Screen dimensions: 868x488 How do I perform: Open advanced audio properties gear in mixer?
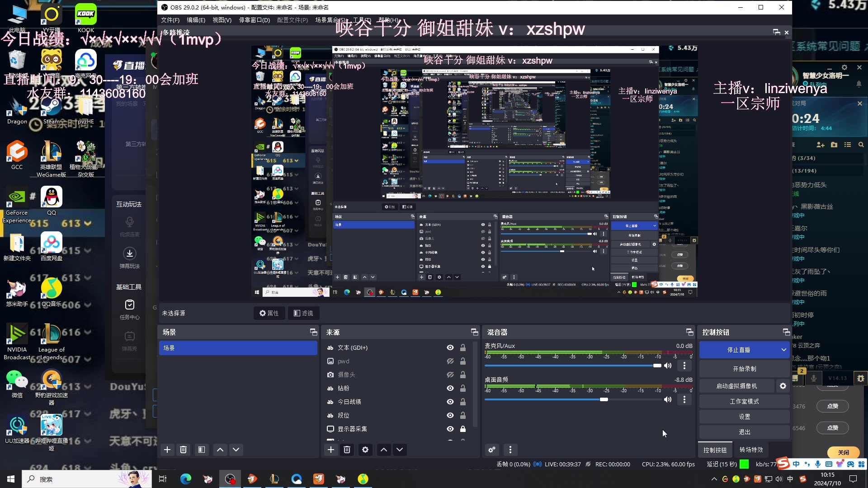tap(492, 450)
